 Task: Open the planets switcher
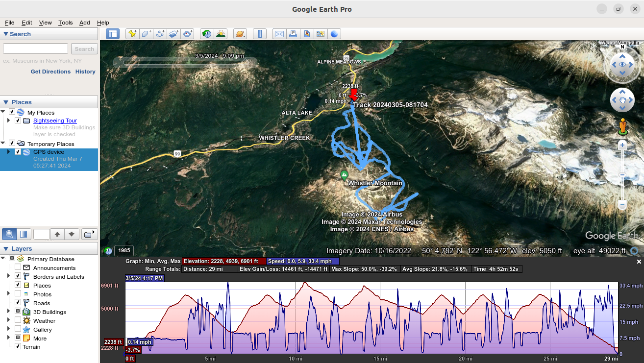pyautogui.click(x=240, y=34)
